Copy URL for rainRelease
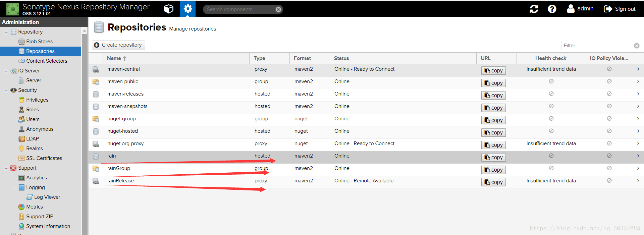The width and height of the screenshot is (644, 235). (493, 182)
